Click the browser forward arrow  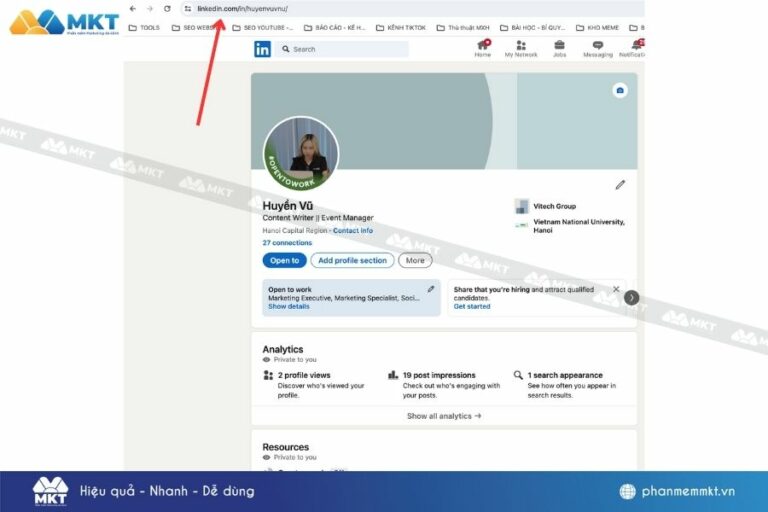[150, 9]
